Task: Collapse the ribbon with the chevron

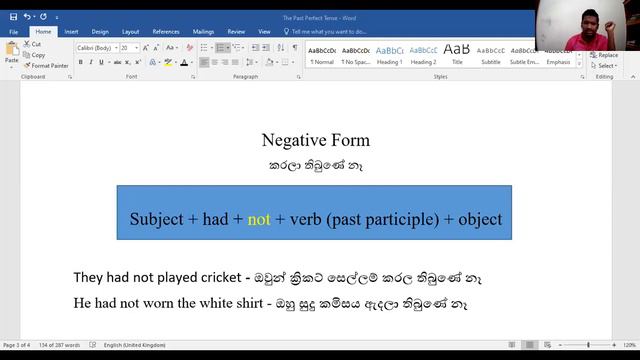Action: tap(633, 77)
